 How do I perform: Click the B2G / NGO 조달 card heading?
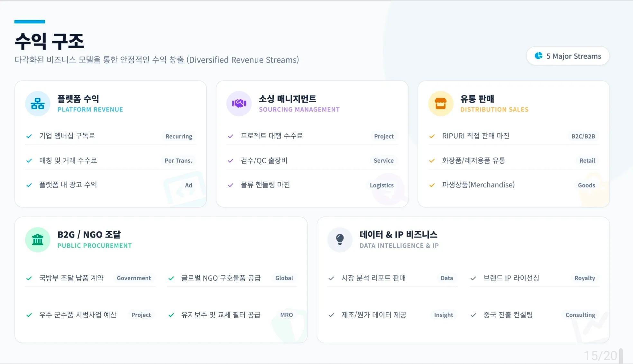tap(89, 235)
